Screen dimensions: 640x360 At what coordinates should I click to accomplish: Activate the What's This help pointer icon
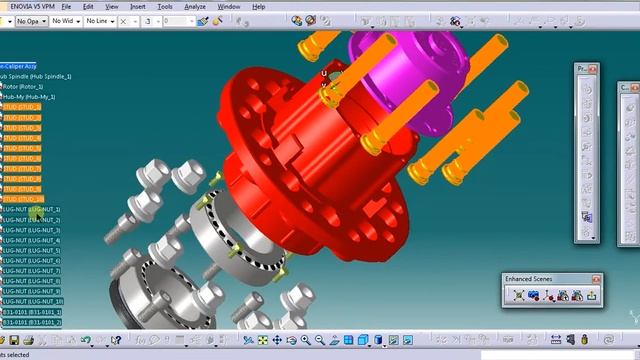point(116,340)
